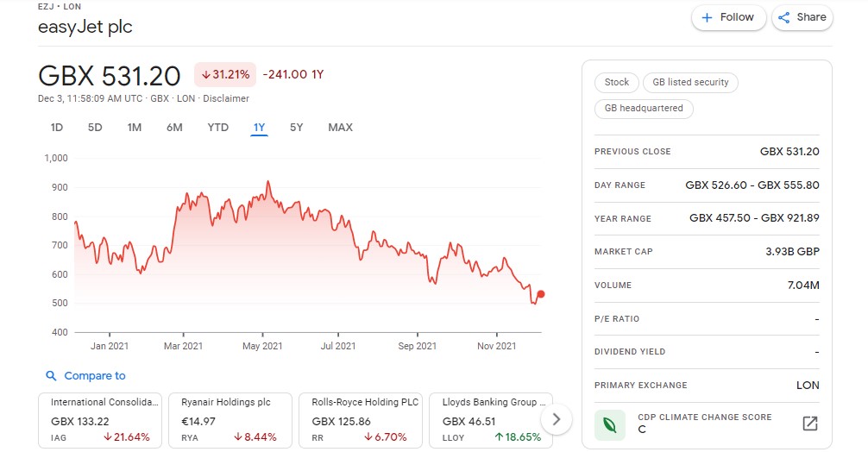Open the CDP climate score external link icon
The height and width of the screenshot is (452, 868).
tap(810, 424)
